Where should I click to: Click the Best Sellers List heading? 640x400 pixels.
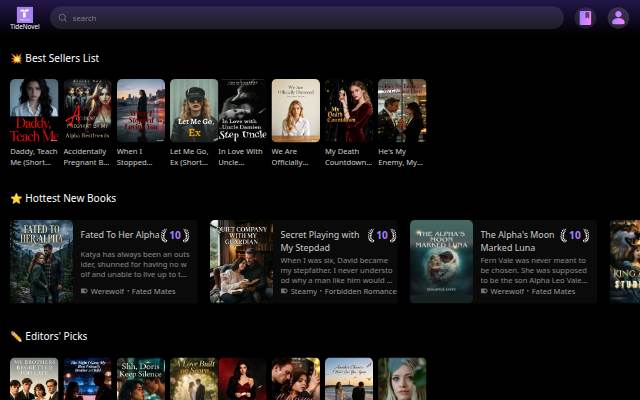tap(62, 58)
